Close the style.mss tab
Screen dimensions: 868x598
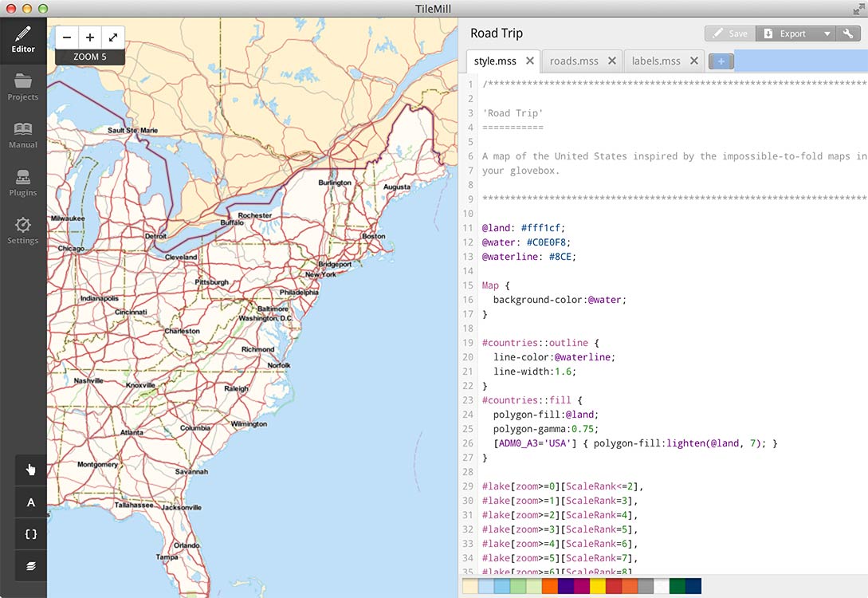click(x=530, y=61)
